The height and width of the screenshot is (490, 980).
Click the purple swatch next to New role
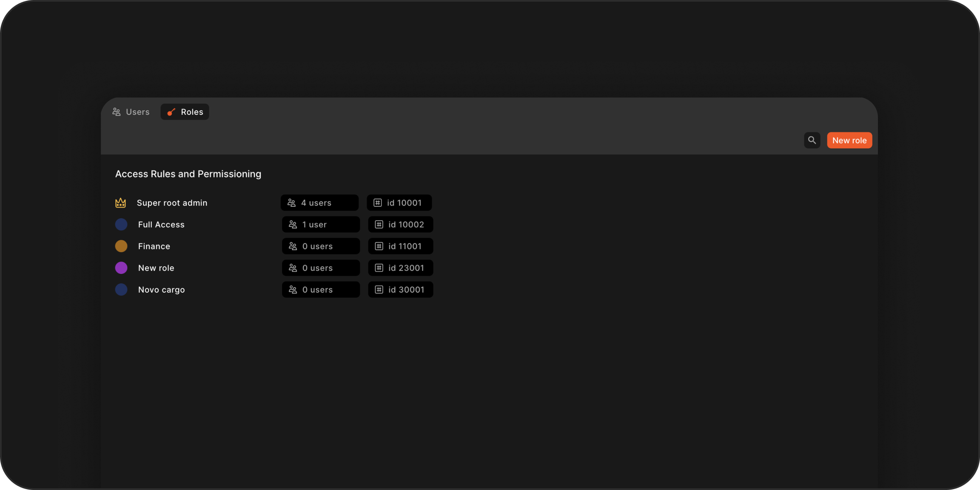121,268
